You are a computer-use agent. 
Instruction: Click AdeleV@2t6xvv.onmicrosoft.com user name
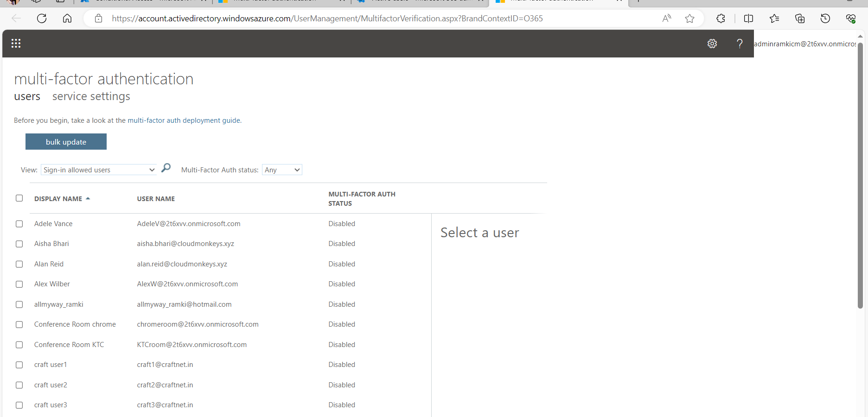[x=189, y=224]
